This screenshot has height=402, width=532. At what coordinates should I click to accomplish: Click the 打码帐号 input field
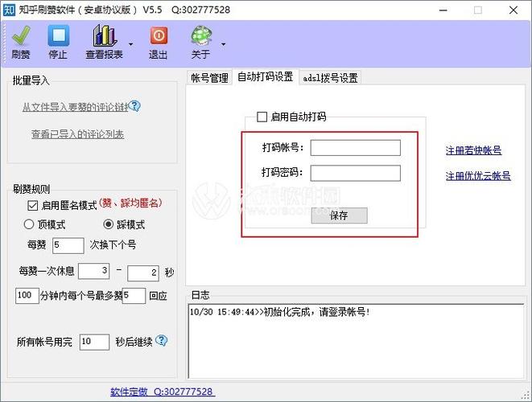coord(355,148)
